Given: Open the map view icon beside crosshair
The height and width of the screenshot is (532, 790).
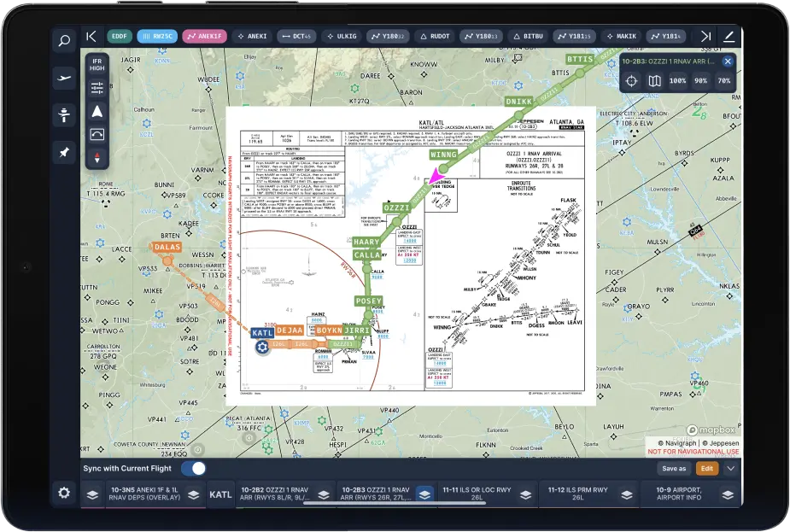Looking at the screenshot, I should [x=653, y=81].
